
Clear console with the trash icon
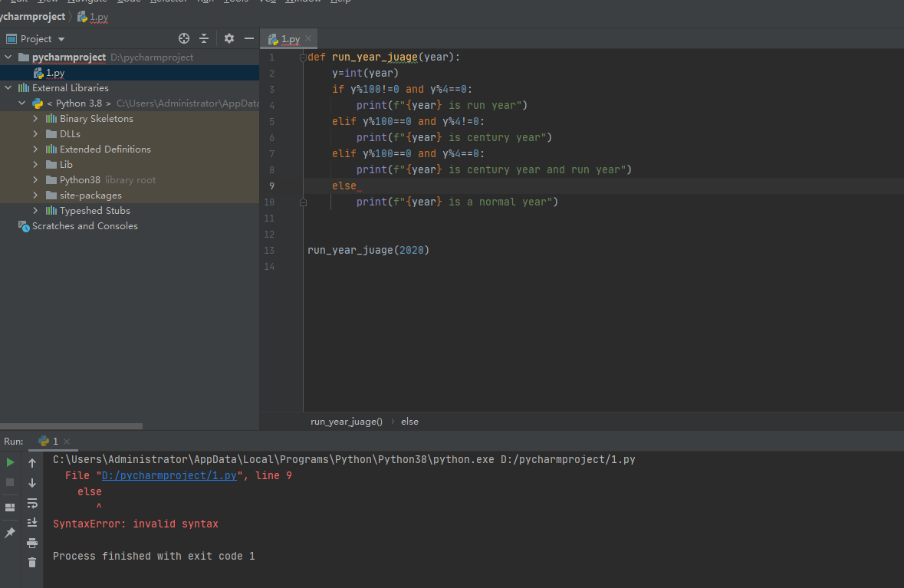pos(32,562)
